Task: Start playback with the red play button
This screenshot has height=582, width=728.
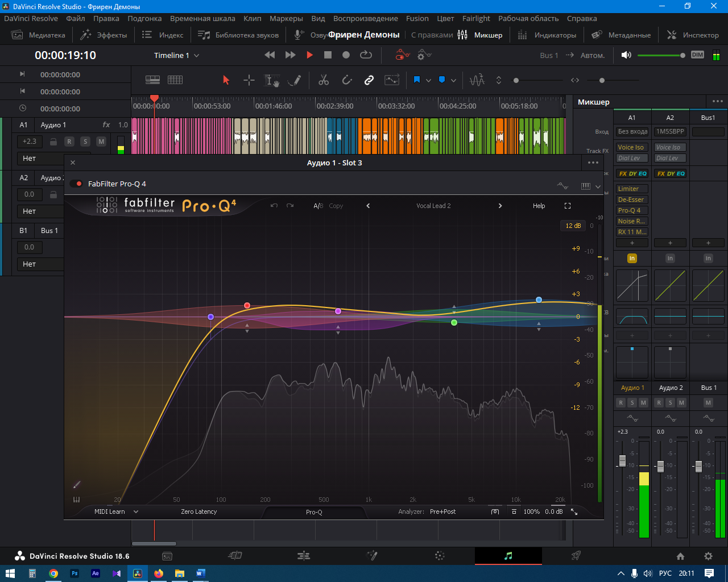Action: (309, 55)
